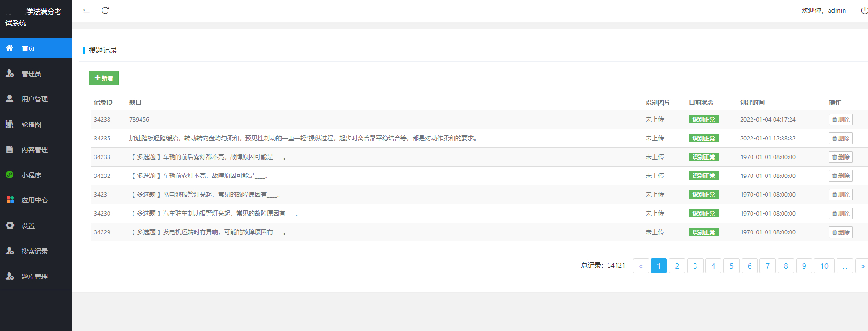Delete record 34230
The height and width of the screenshot is (331, 868).
click(841, 214)
